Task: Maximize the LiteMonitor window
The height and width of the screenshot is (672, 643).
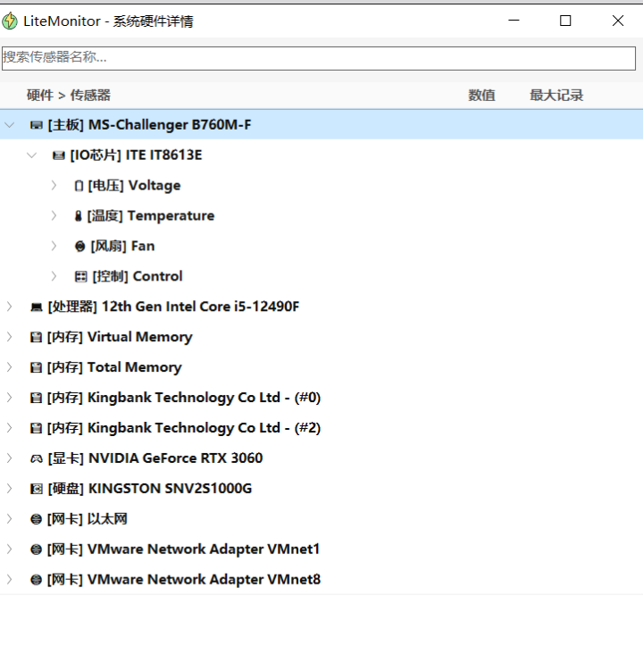Action: pyautogui.click(x=565, y=21)
